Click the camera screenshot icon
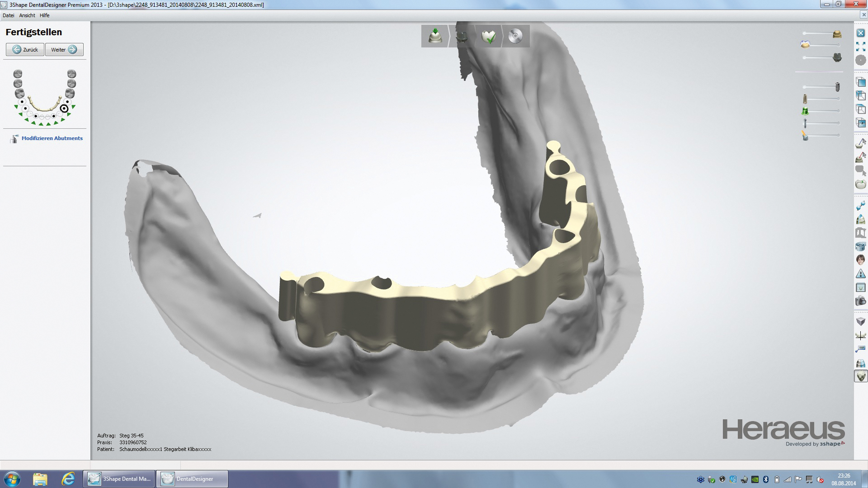 point(861,301)
